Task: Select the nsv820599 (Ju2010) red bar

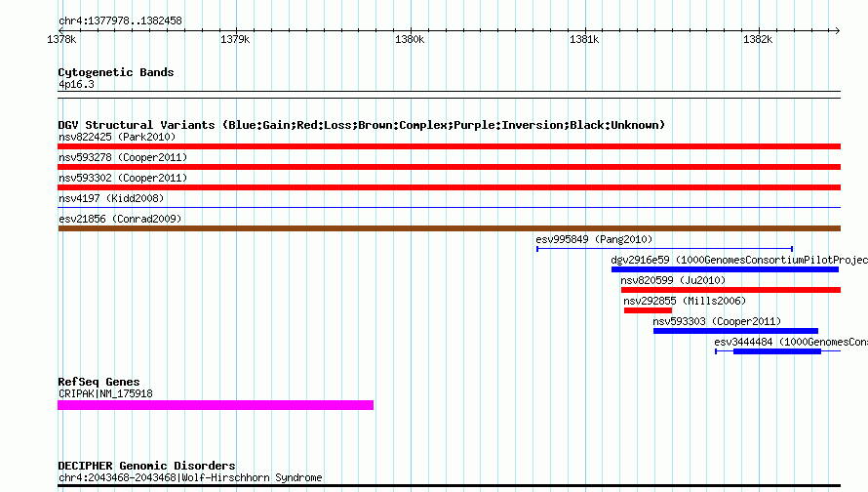Action: tap(730, 290)
